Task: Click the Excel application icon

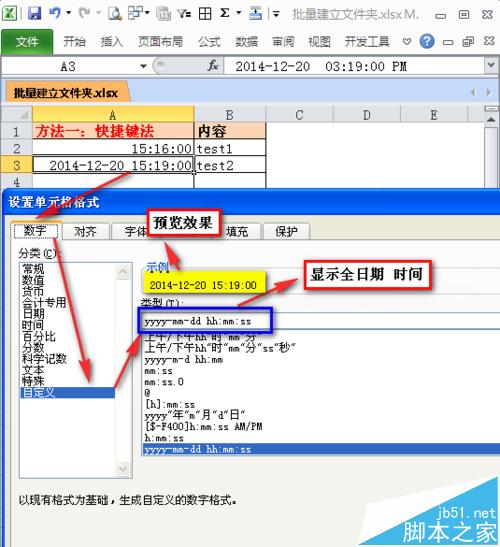Action: [9, 14]
